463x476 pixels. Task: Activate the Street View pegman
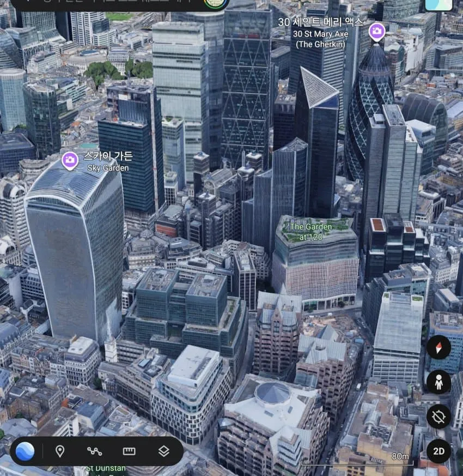click(x=438, y=382)
